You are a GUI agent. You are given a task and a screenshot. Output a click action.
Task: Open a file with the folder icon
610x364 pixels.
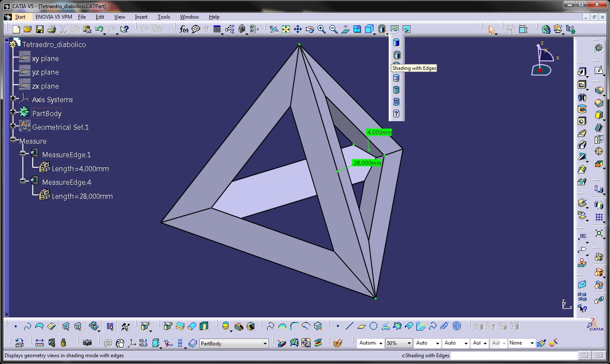click(28, 29)
